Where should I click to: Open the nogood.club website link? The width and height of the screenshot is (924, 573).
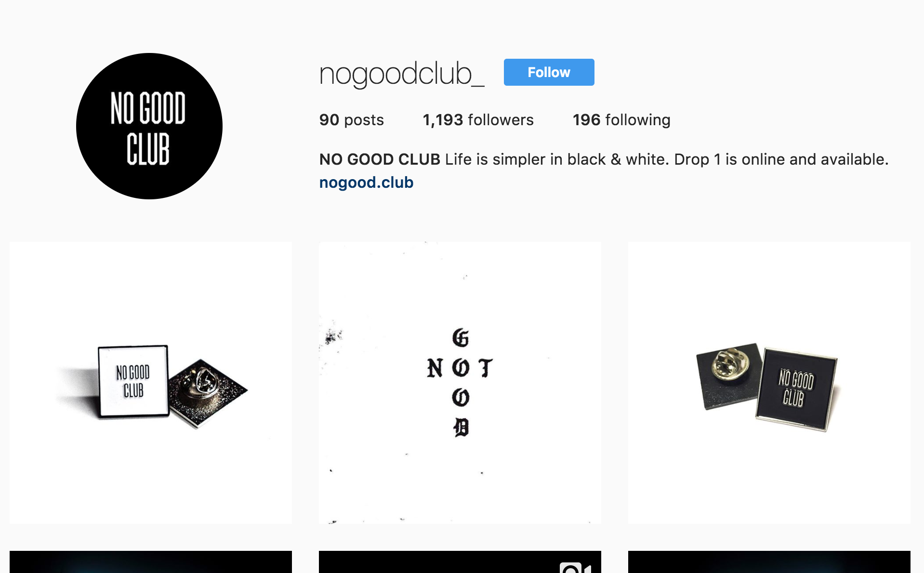[366, 182]
